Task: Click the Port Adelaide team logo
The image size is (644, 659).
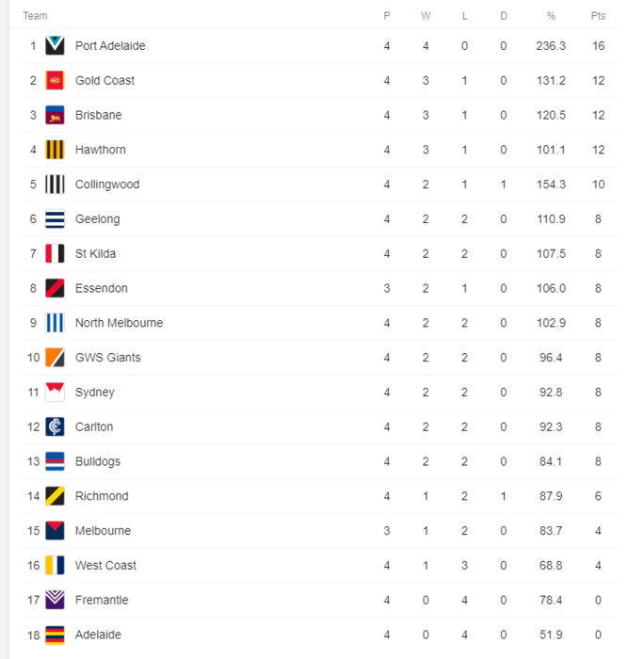Action: pyautogui.click(x=56, y=45)
